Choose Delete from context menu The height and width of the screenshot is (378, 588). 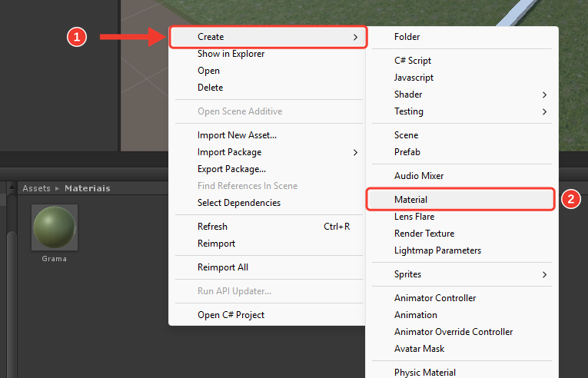pyautogui.click(x=267, y=88)
